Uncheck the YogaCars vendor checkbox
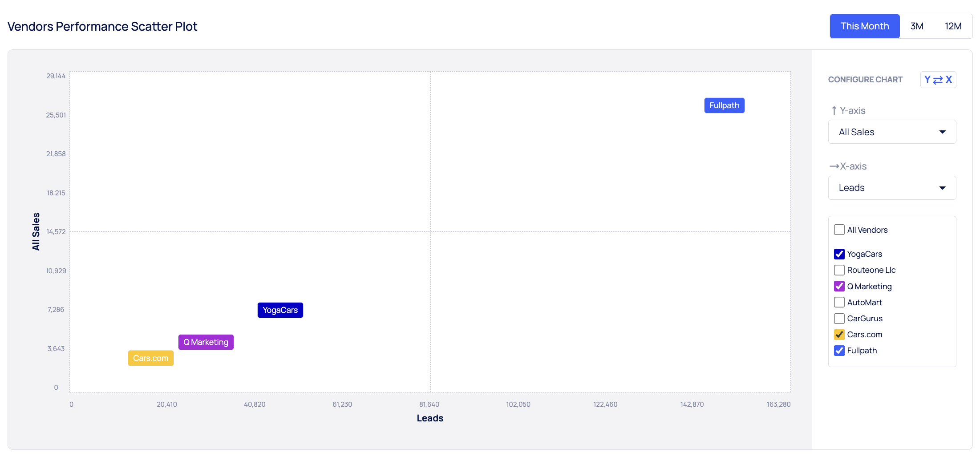Viewport: 980px width, 461px height. coord(839,254)
